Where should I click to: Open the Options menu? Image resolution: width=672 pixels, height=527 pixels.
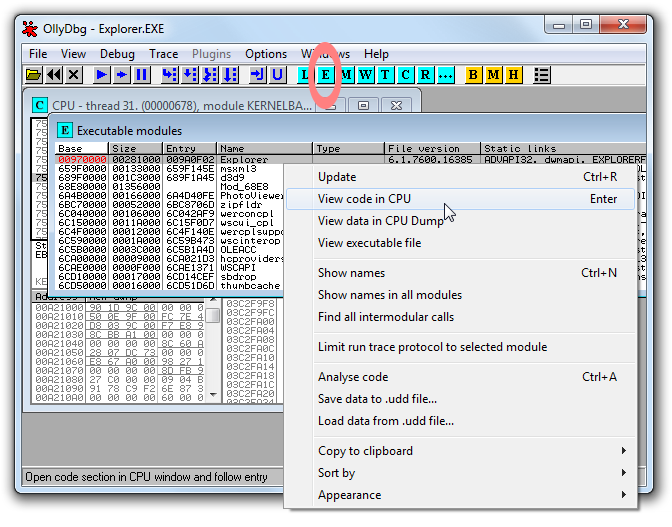(266, 54)
